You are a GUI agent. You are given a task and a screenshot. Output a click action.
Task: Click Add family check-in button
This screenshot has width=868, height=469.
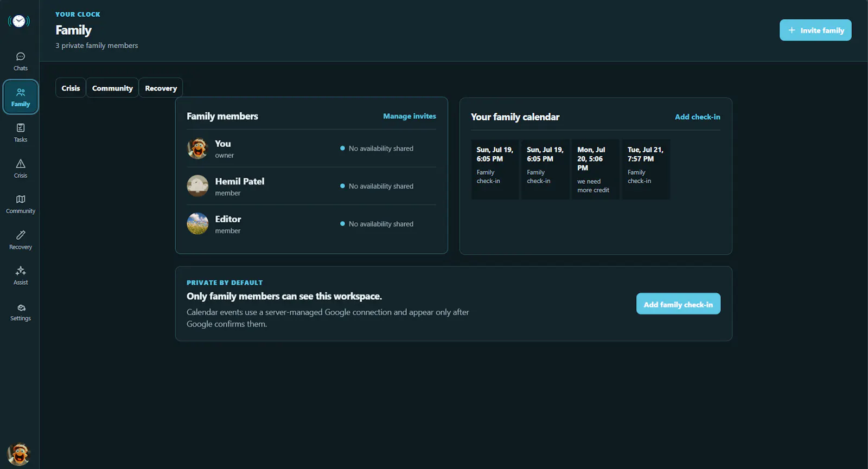pyautogui.click(x=678, y=304)
